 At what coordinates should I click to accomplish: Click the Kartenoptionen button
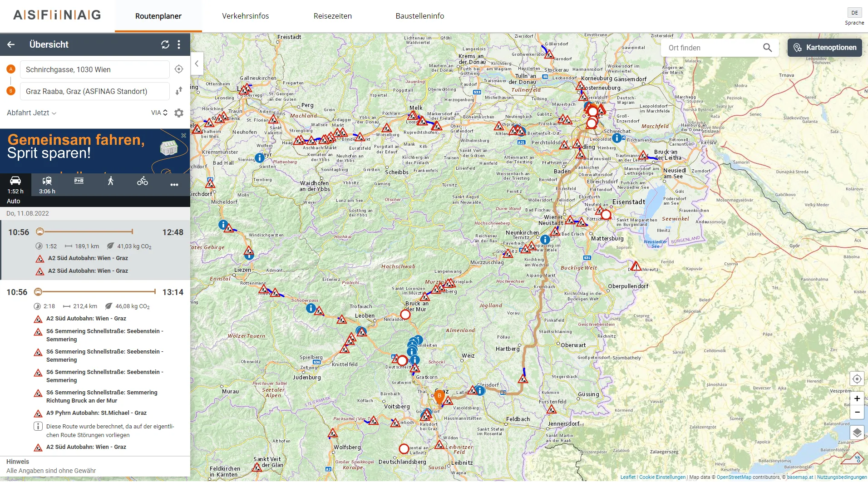point(824,48)
